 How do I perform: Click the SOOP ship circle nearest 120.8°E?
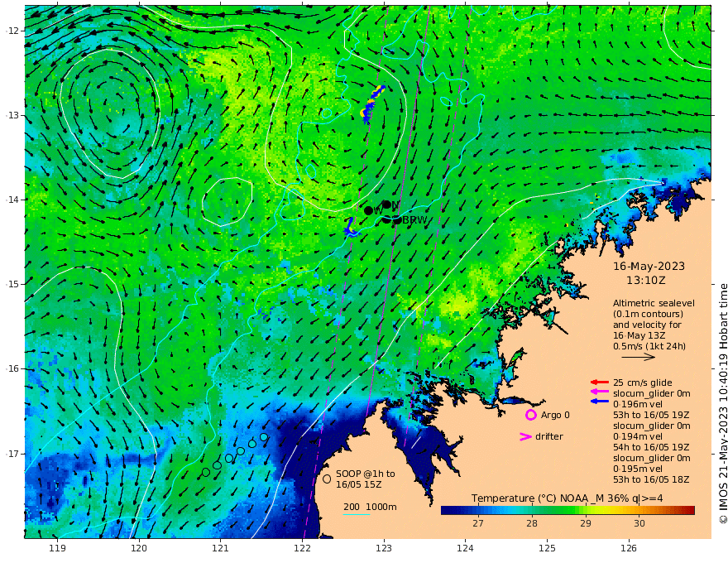click(x=206, y=473)
